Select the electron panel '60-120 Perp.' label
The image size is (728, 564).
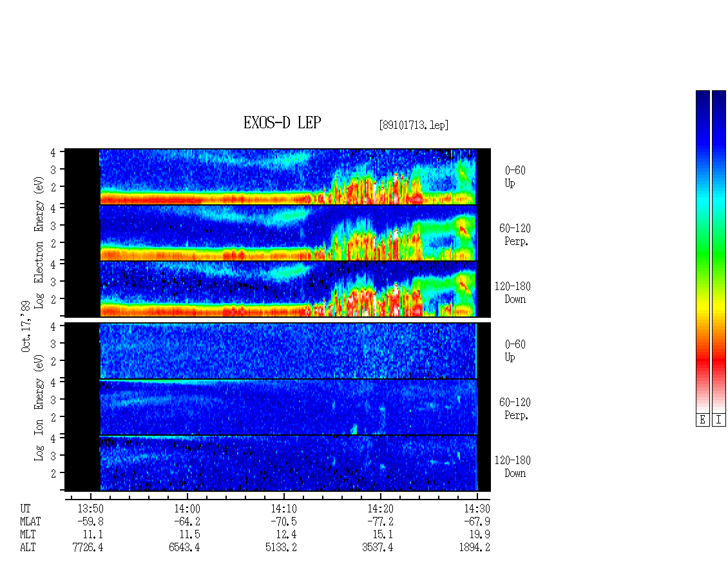(515, 235)
